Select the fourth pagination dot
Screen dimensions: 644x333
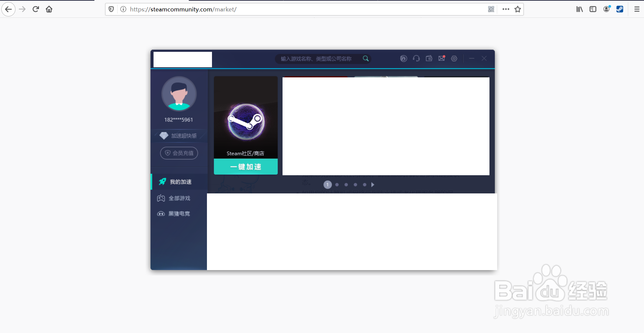(355, 185)
